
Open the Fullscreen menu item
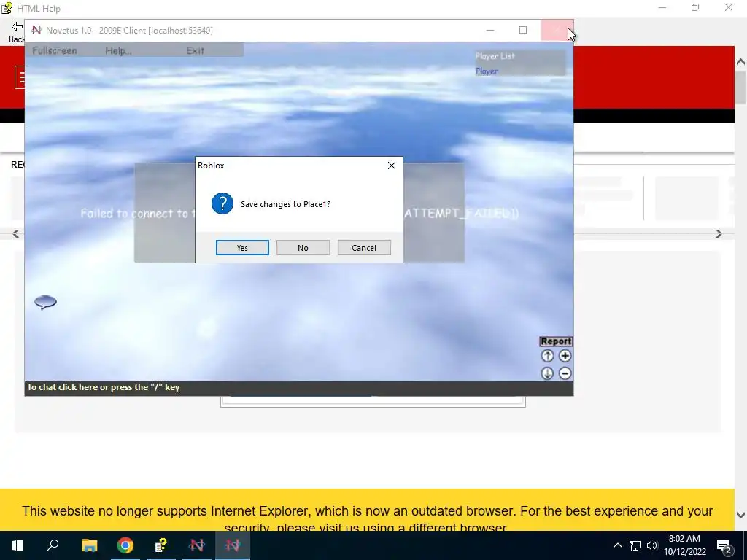tap(54, 50)
